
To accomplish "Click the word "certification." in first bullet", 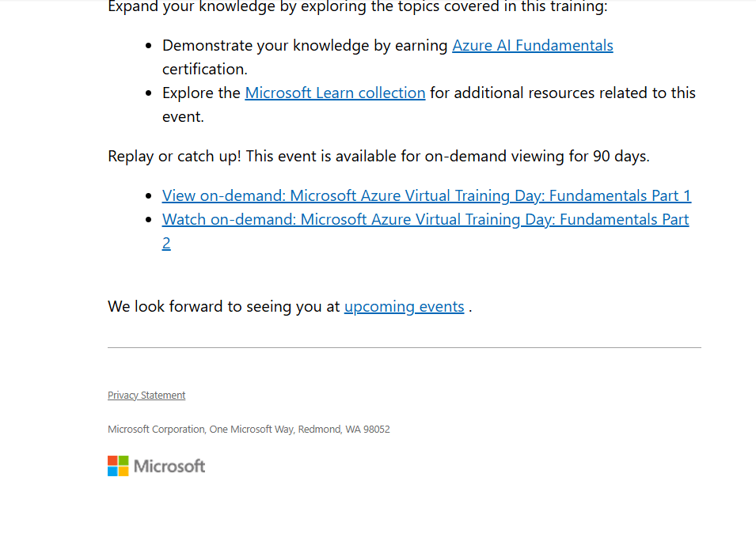I will (x=204, y=69).
